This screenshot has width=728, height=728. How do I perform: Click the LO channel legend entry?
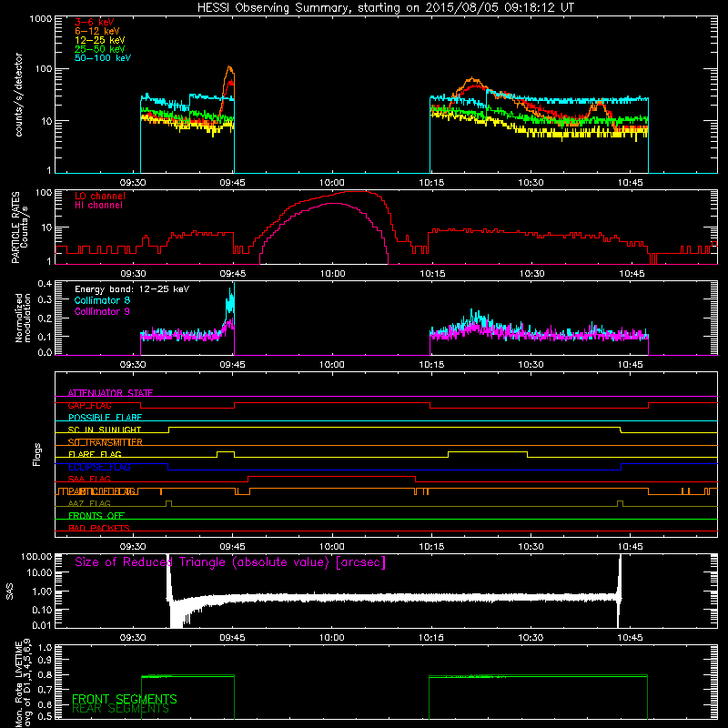coord(100,196)
